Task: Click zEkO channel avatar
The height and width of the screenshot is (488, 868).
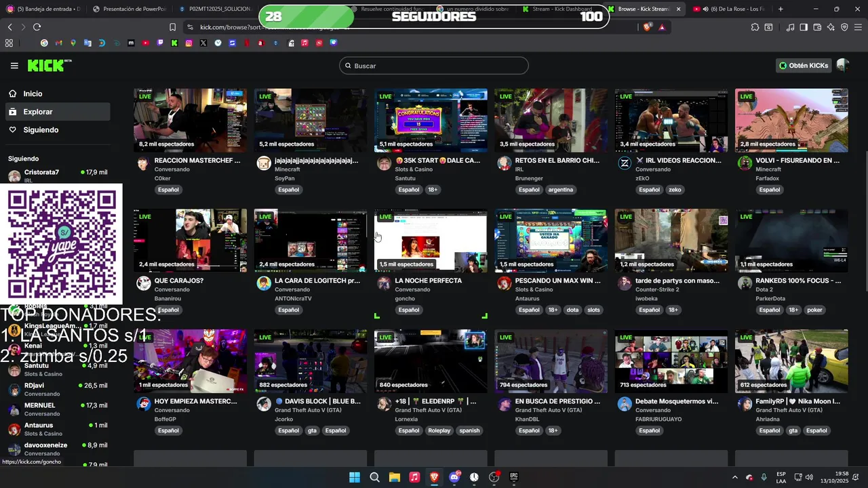Action: (624, 163)
